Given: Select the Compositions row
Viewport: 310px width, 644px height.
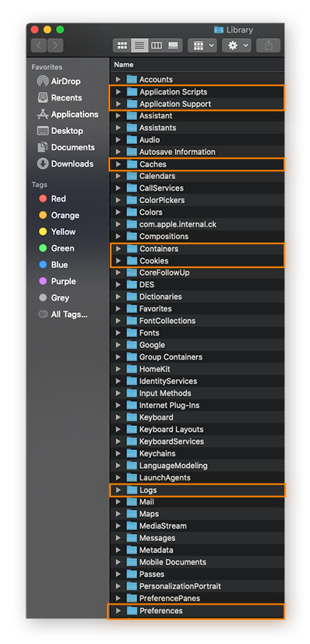Looking at the screenshot, I should click(x=197, y=236).
